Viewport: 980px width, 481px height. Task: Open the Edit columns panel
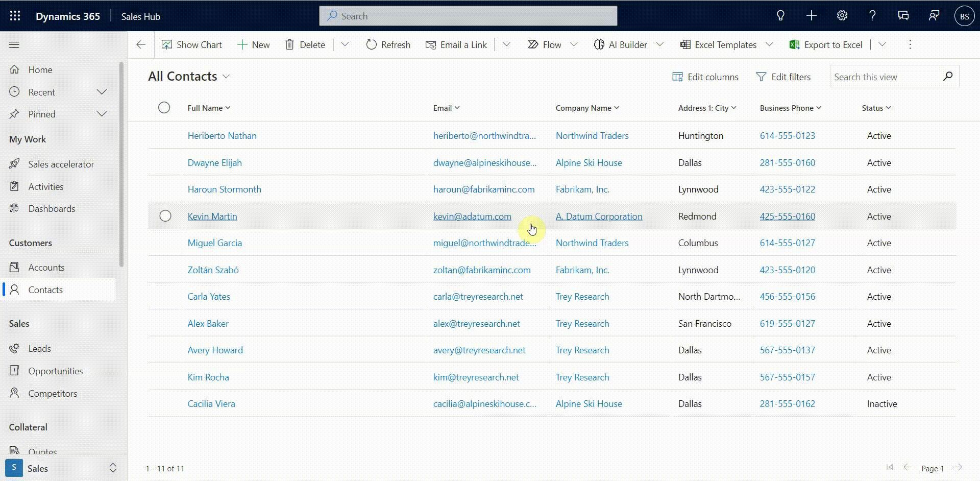click(705, 77)
